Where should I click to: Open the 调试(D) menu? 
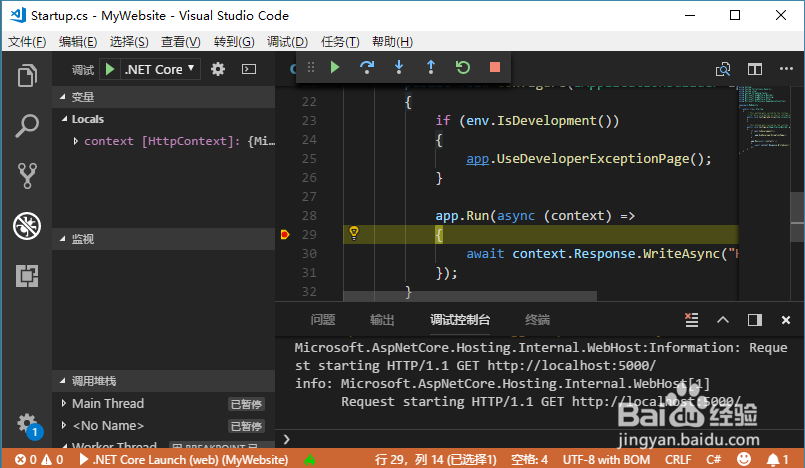pyautogui.click(x=287, y=42)
